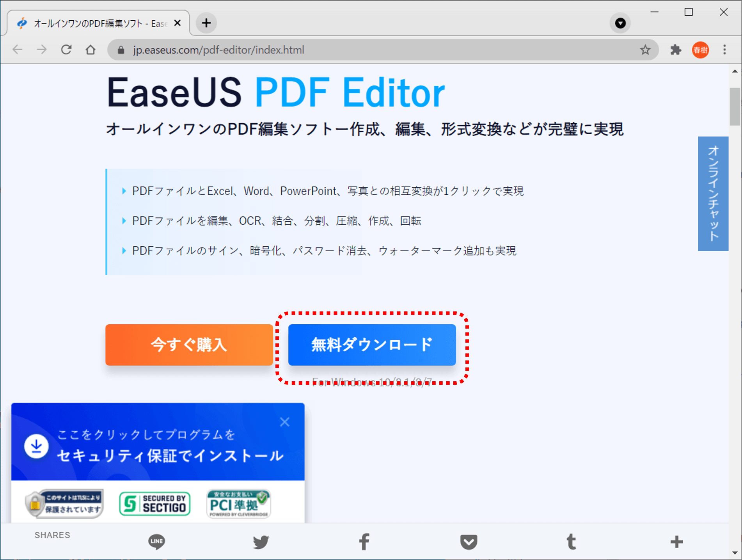This screenshot has height=560, width=742.
Task: Bookmark this page with the star icon
Action: pos(645,50)
